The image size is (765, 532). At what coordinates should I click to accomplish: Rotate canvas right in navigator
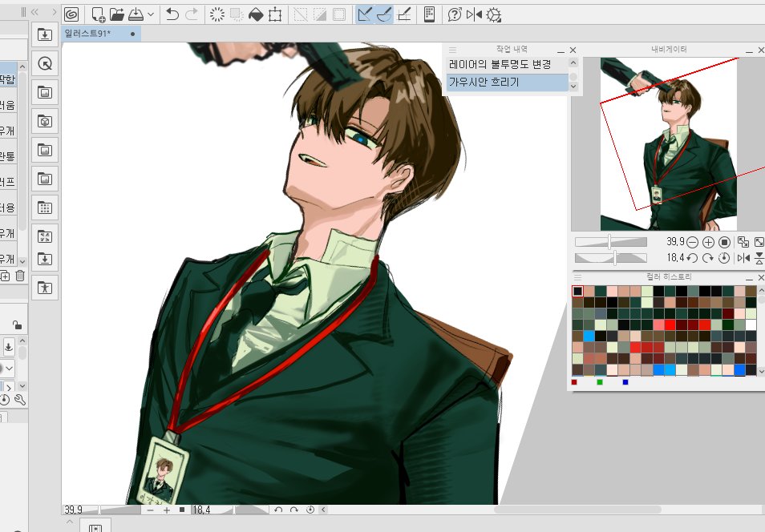click(708, 258)
